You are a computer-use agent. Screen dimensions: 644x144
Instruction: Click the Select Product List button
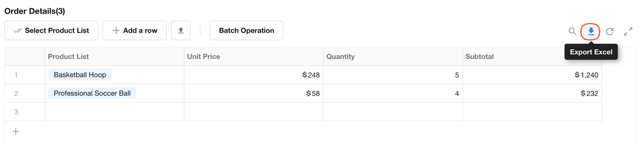coord(51,30)
